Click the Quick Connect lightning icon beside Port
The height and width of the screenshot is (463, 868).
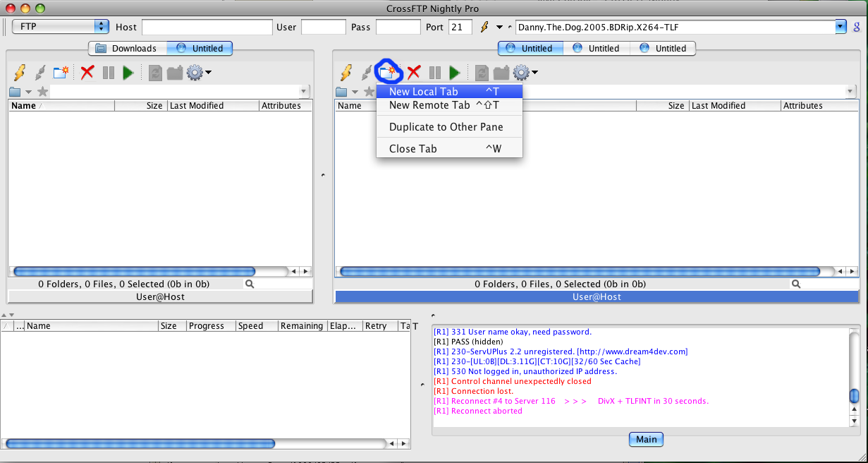484,27
